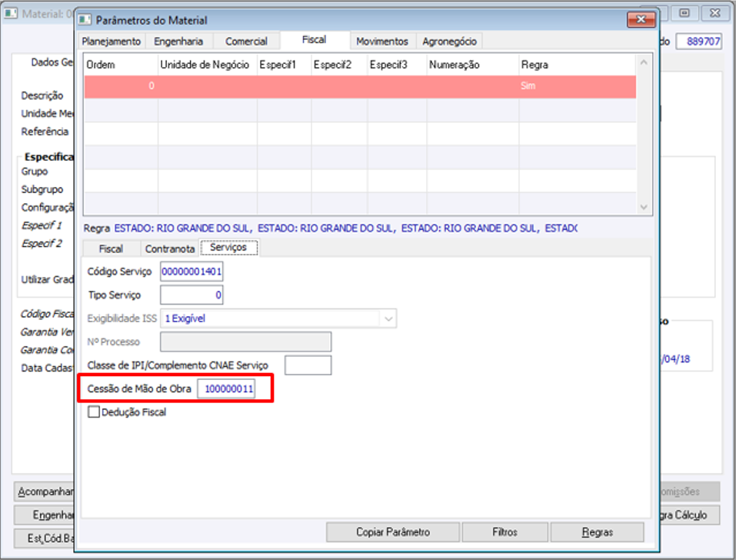Enable the Dedução Fiscal checkbox
736x560 pixels.
coord(94,412)
